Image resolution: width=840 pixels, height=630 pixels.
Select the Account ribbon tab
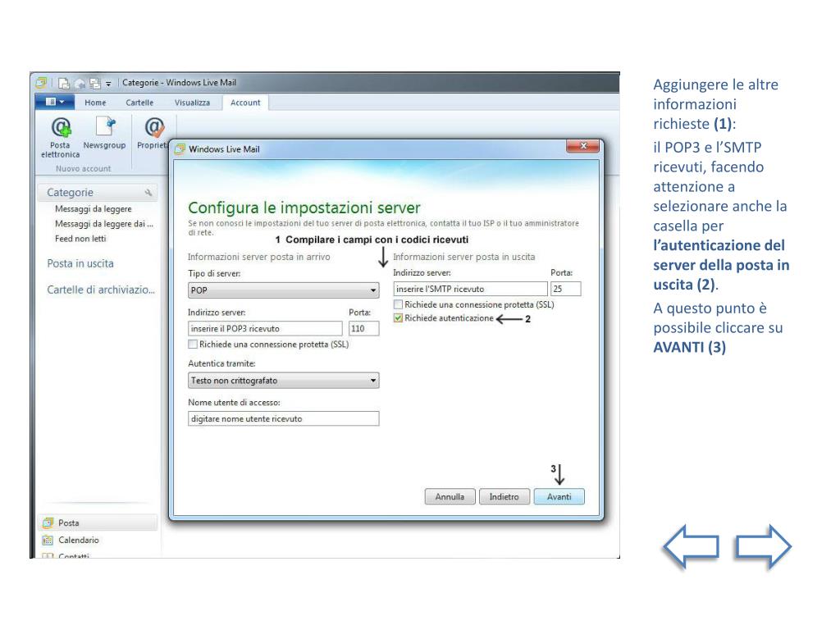(245, 103)
